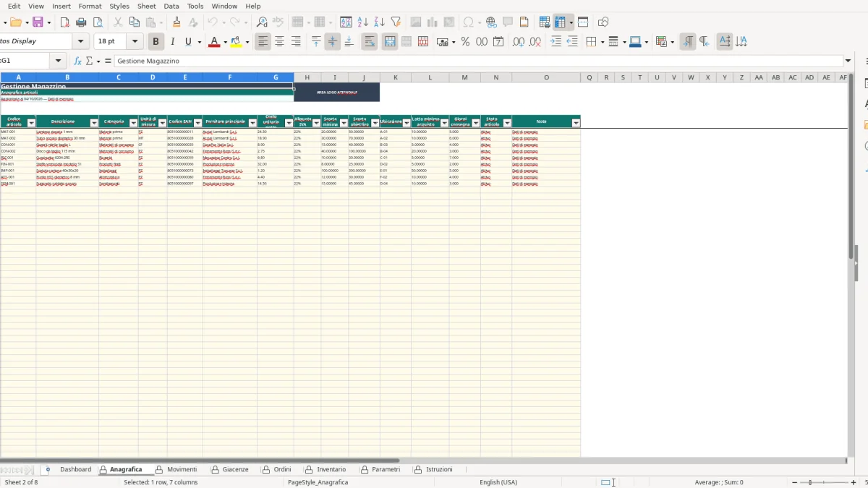Viewport: 868px width, 488px height.
Task: Remove a decimal place
Action: pos(535,42)
